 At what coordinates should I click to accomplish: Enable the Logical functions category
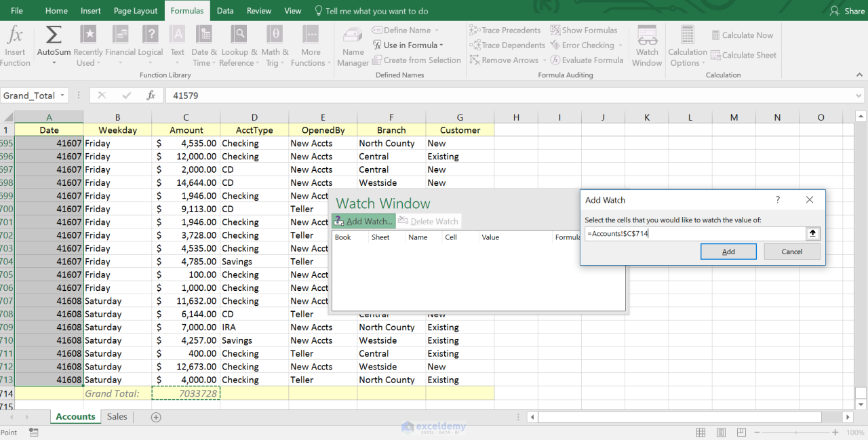[150, 45]
